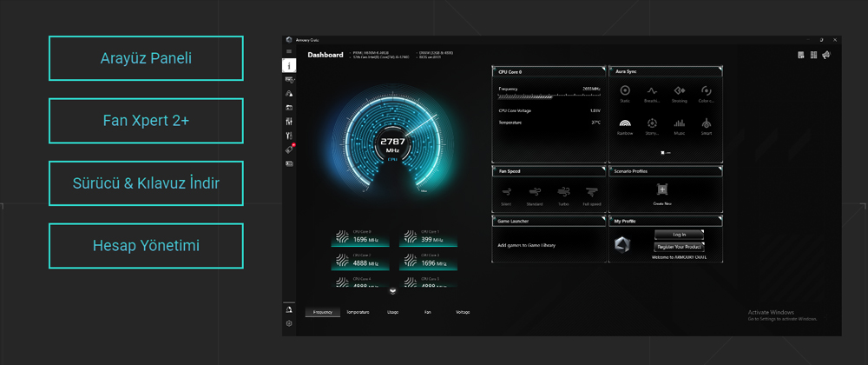Open the Fan Xpert 2+ section
The image size is (868, 365).
click(x=146, y=121)
